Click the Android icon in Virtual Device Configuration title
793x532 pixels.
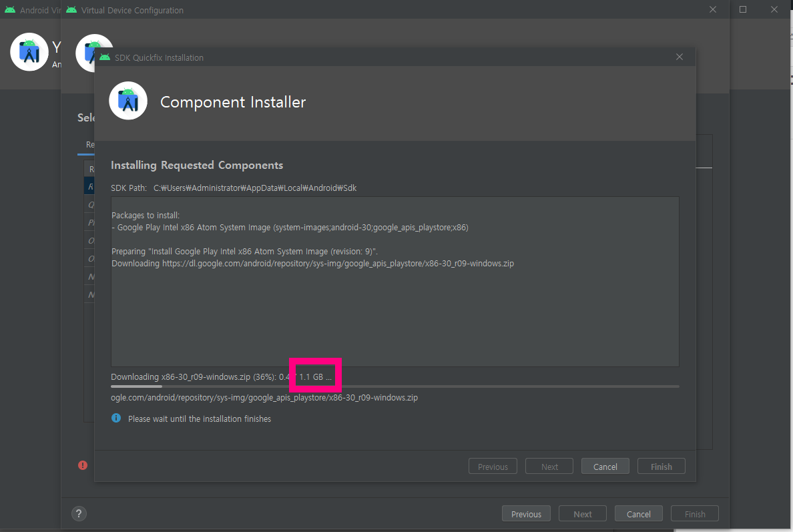tap(71, 9)
